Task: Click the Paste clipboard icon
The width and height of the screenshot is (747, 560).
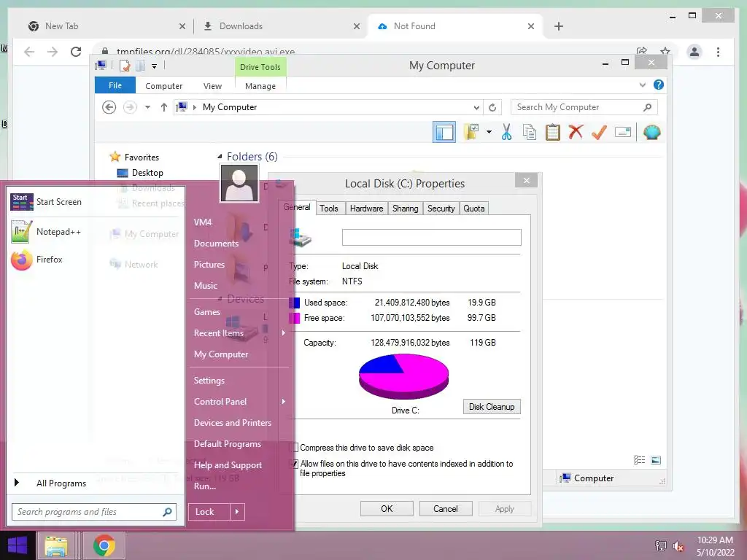Action: 553,132
